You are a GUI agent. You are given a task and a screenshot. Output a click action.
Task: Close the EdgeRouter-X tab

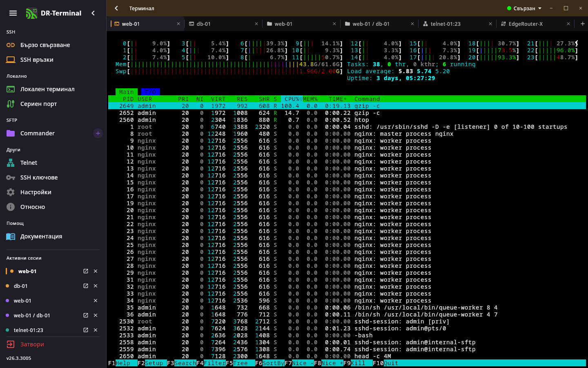pos(568,24)
